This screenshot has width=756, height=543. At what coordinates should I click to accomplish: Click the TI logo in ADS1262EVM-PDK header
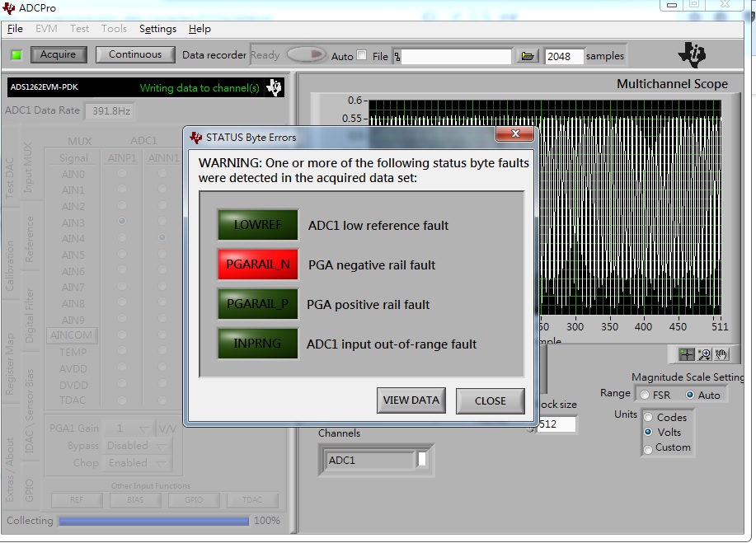[x=275, y=87]
